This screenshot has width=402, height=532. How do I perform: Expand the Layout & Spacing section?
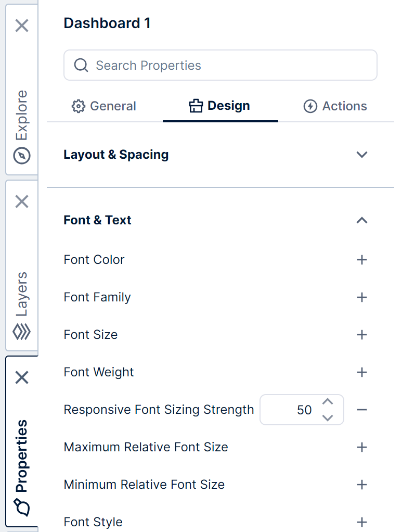[x=362, y=155]
